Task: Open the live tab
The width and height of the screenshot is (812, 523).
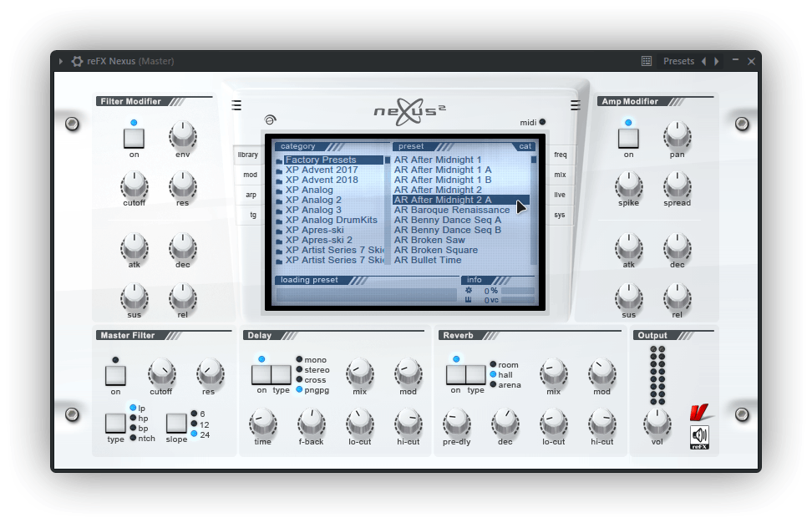Action: point(560,195)
